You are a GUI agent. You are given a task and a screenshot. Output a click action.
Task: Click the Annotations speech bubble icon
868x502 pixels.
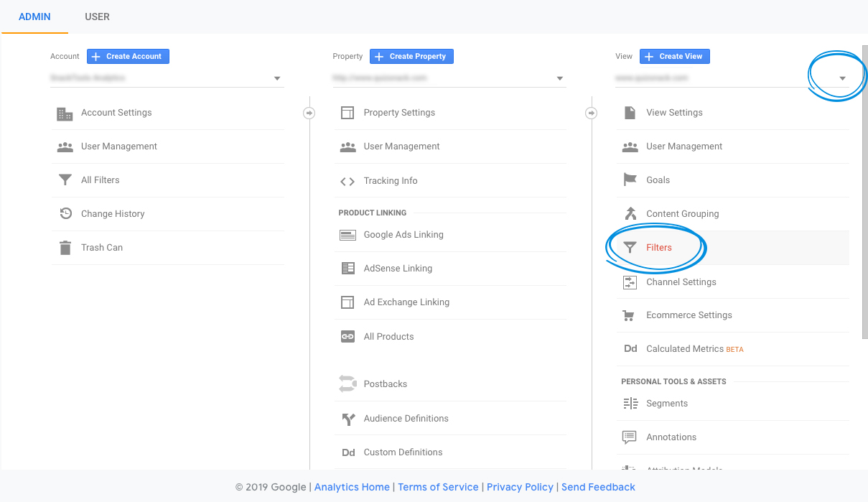pyautogui.click(x=630, y=437)
